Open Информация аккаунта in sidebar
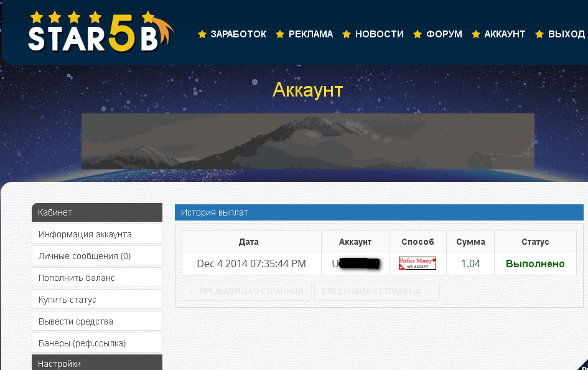Viewport: 588px width, 370px height. point(85,234)
